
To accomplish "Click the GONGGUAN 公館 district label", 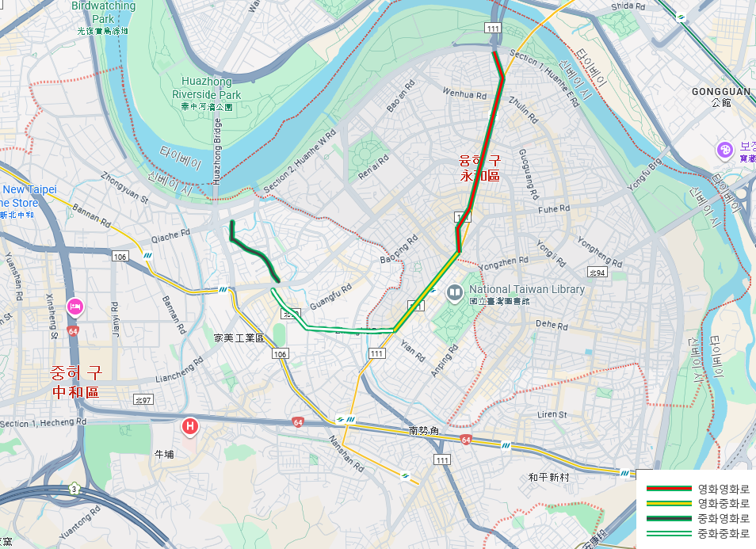I will coord(721,97).
